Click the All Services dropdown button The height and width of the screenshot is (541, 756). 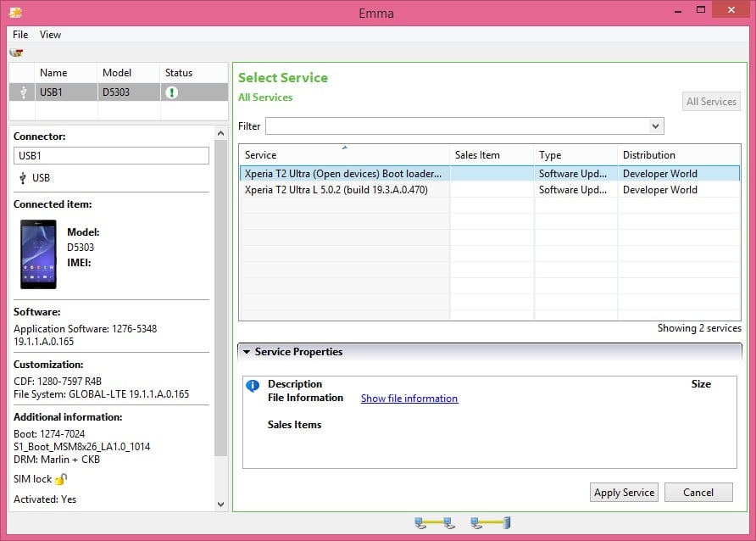710,101
